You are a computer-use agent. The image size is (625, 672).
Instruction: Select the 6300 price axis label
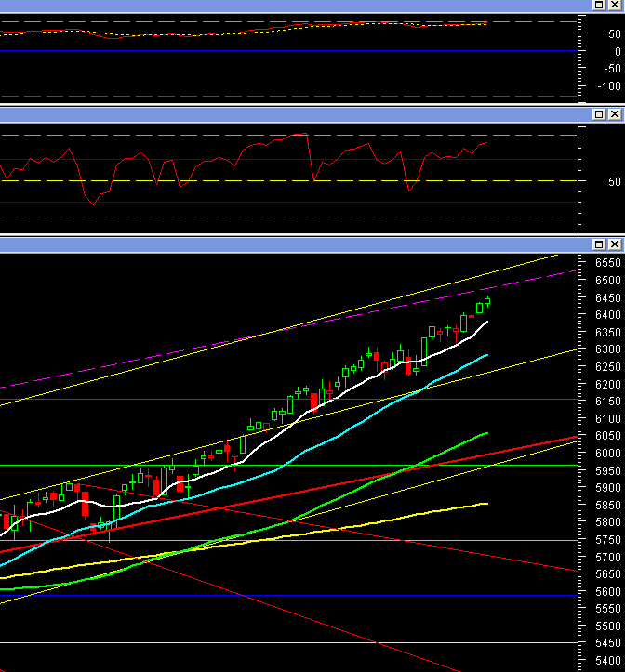(x=608, y=349)
